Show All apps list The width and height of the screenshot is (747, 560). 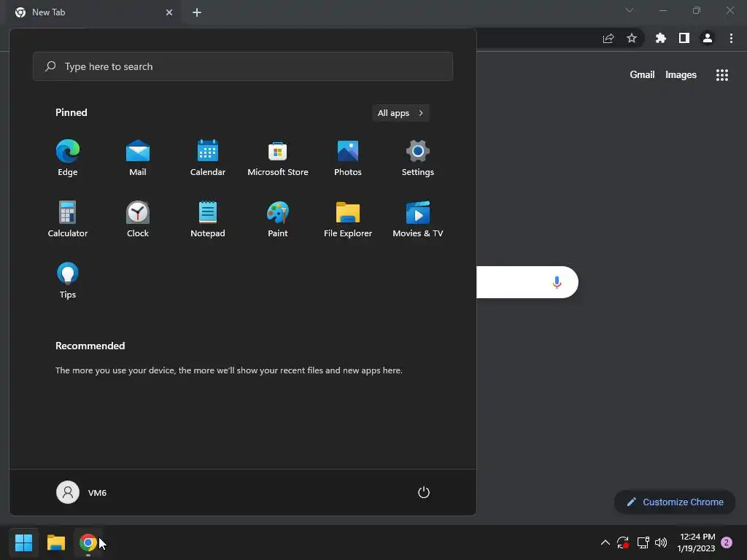(x=400, y=113)
